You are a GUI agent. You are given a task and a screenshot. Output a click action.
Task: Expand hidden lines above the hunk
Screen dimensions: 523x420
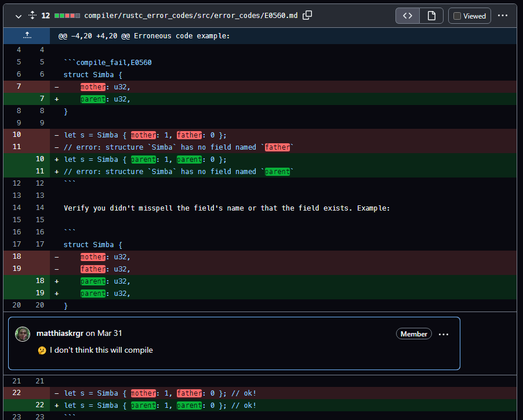point(27,36)
